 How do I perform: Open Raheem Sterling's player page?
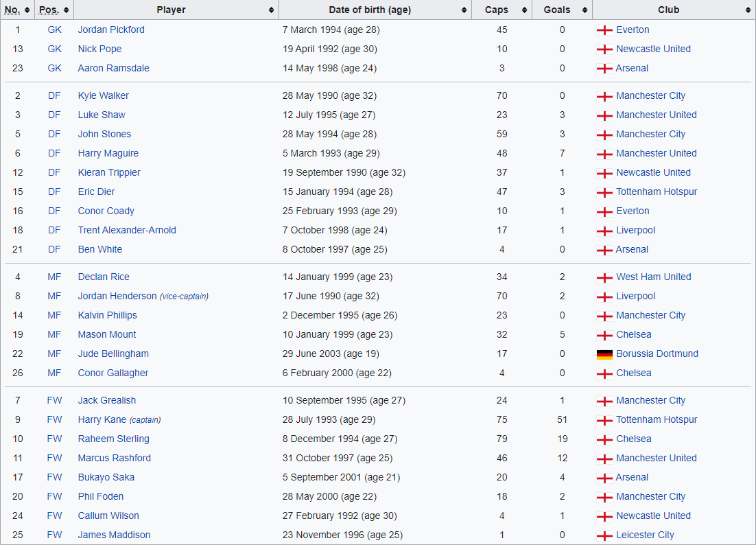coord(113,439)
